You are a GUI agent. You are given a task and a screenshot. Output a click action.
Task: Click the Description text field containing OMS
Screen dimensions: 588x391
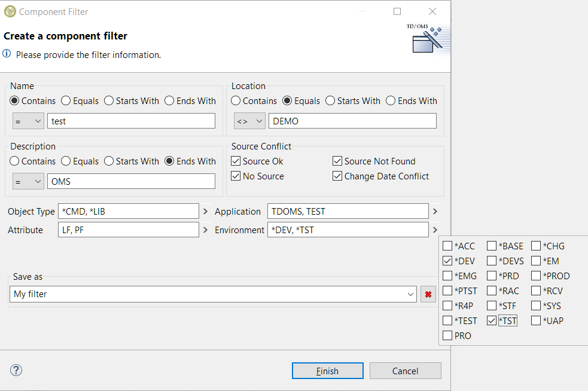point(130,181)
